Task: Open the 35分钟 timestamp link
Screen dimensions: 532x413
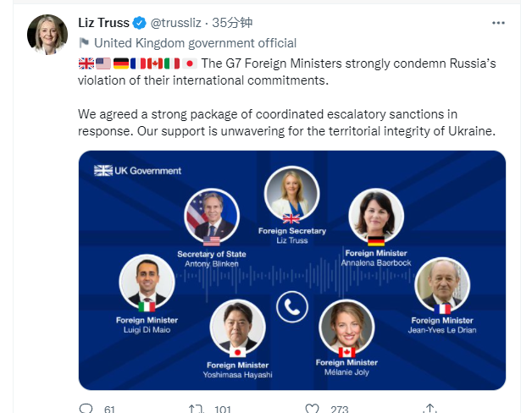Action: point(232,23)
